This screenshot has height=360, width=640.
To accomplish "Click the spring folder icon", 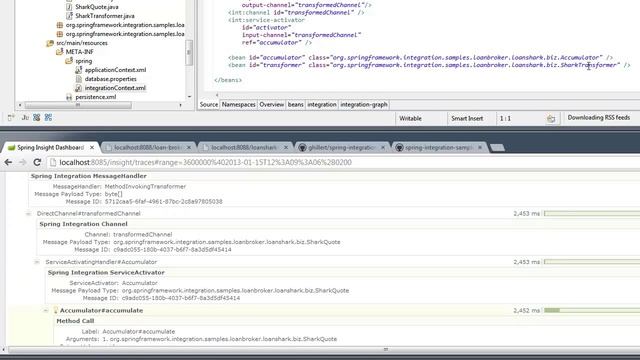I will coord(69,61).
